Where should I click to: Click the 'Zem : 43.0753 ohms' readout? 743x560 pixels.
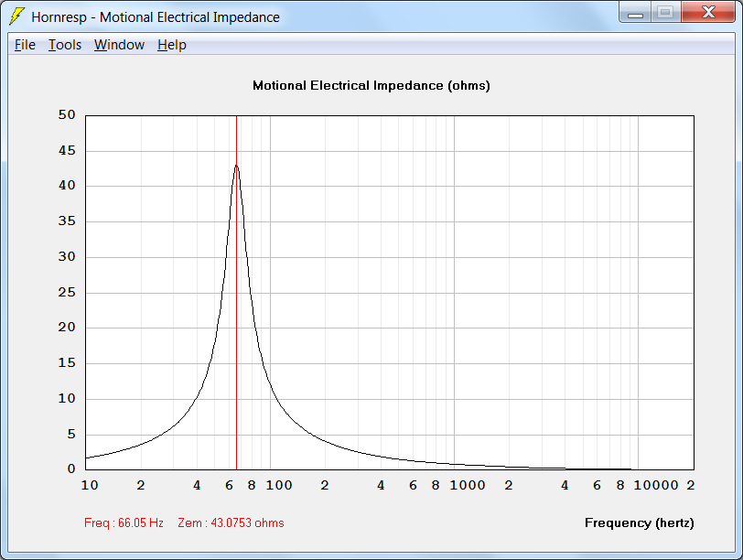(231, 523)
